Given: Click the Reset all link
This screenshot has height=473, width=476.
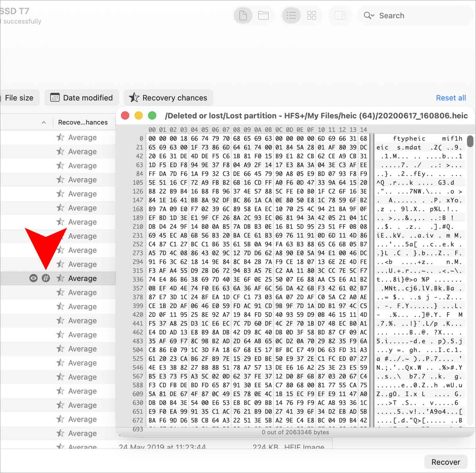Looking at the screenshot, I should (451, 98).
